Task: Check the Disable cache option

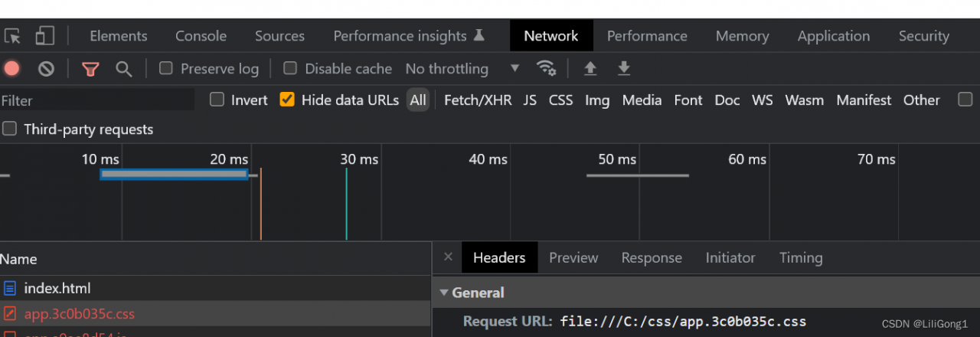Action: 290,68
